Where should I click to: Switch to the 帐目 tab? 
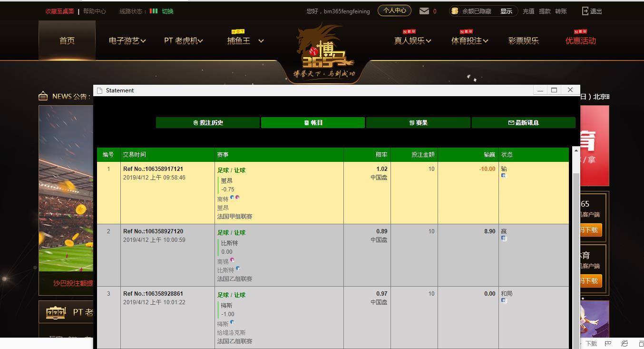[x=313, y=122]
